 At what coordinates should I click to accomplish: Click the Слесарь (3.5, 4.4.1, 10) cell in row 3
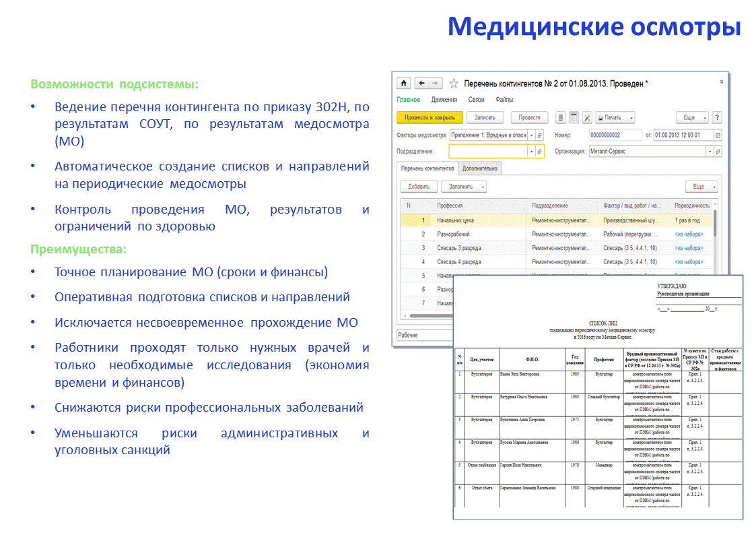pyautogui.click(x=633, y=248)
